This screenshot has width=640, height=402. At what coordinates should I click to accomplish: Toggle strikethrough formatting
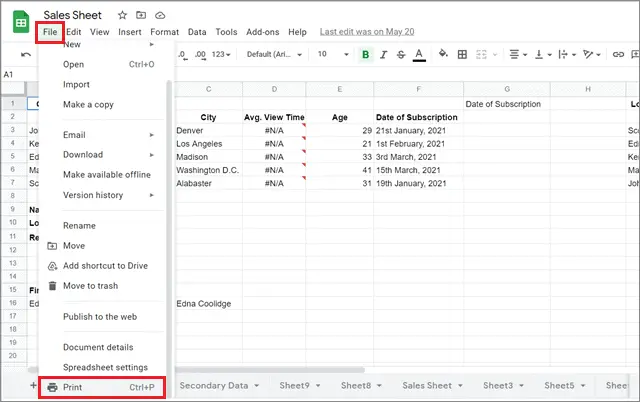tap(400, 54)
